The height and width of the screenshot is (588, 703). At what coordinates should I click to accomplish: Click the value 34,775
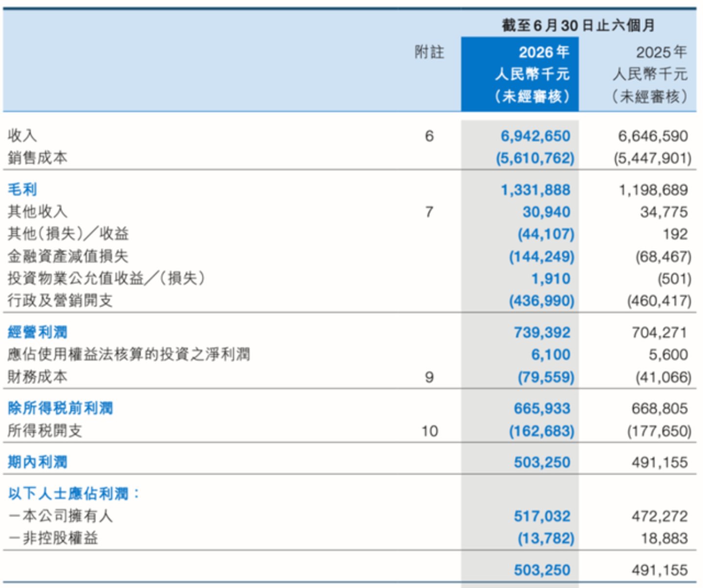point(664,212)
